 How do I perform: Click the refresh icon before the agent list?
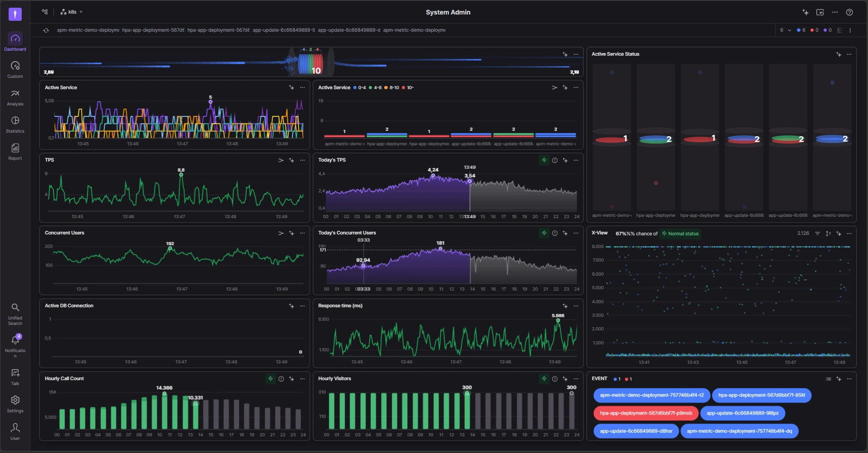coord(46,30)
